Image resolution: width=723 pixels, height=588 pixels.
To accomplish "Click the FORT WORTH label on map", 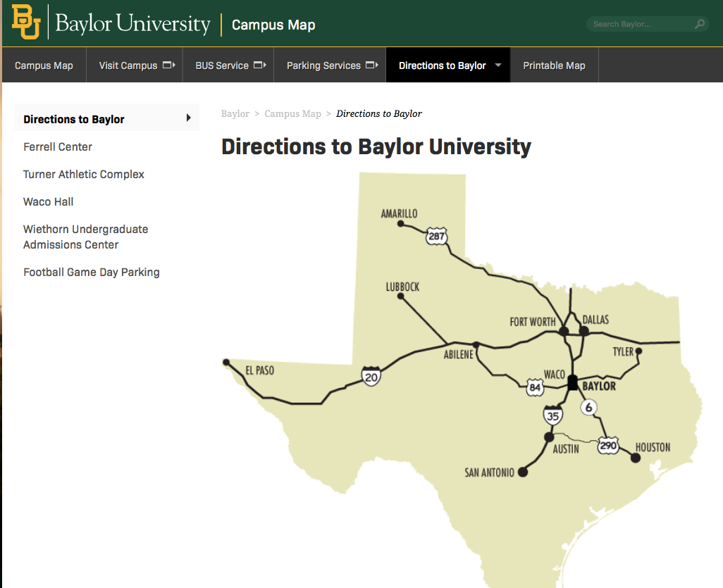I will [x=533, y=322].
